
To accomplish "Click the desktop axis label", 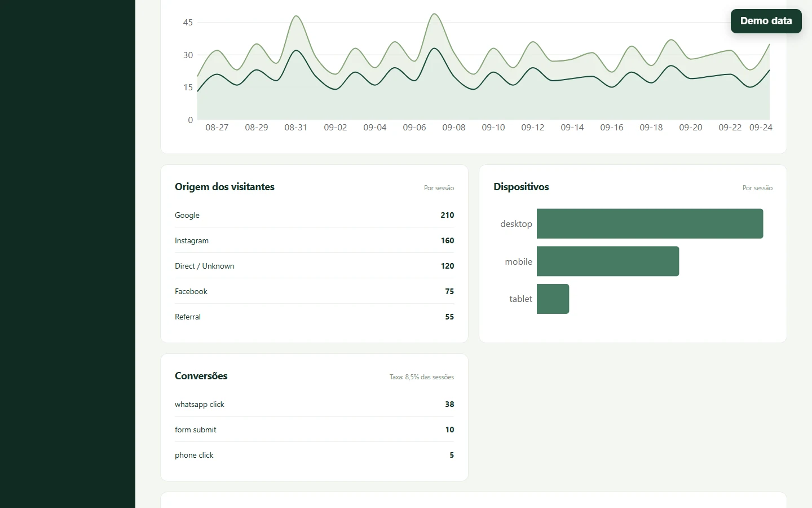I will click(516, 224).
